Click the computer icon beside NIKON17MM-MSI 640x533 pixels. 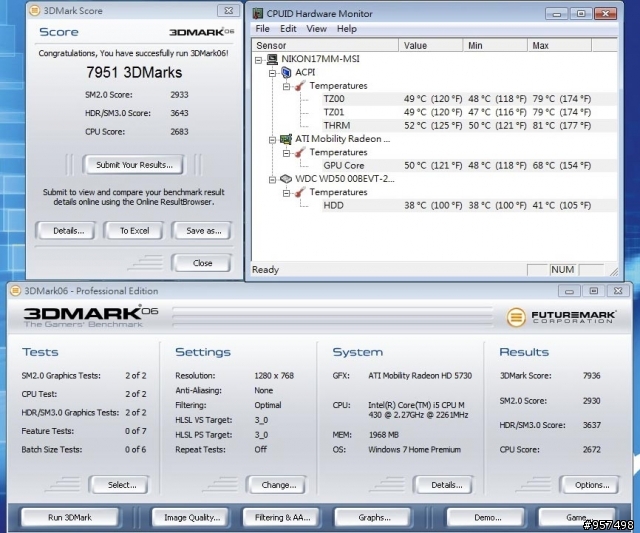272,59
